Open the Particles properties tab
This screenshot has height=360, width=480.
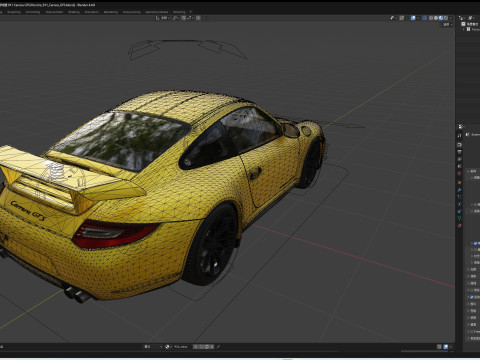460,197
